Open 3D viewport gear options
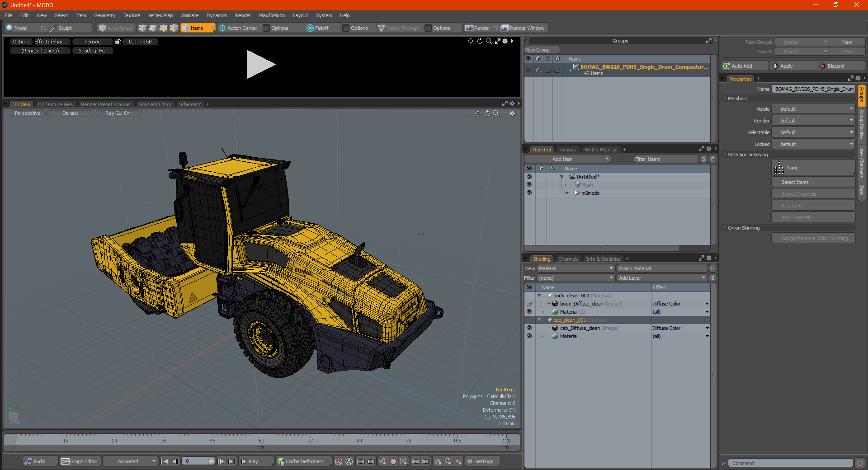Image resolution: width=868 pixels, height=470 pixels. [512, 113]
